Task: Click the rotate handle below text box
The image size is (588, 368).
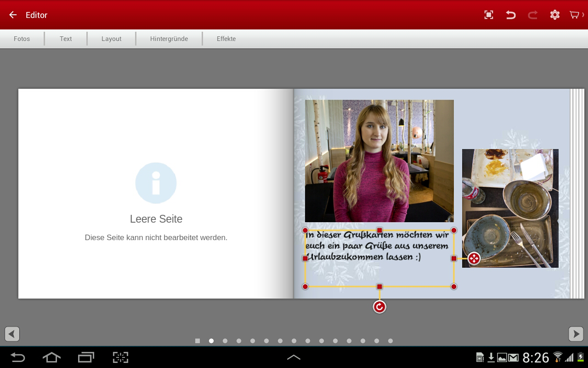Action: pos(379,307)
